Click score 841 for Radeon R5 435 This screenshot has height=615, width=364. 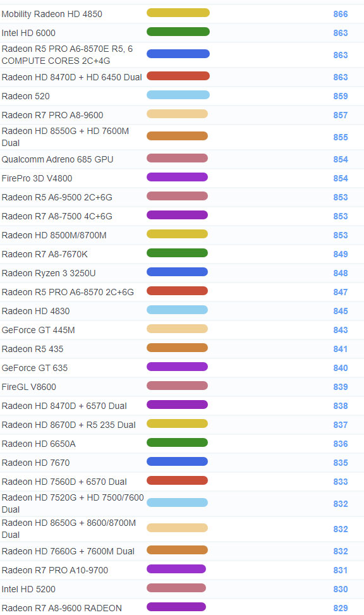click(341, 349)
